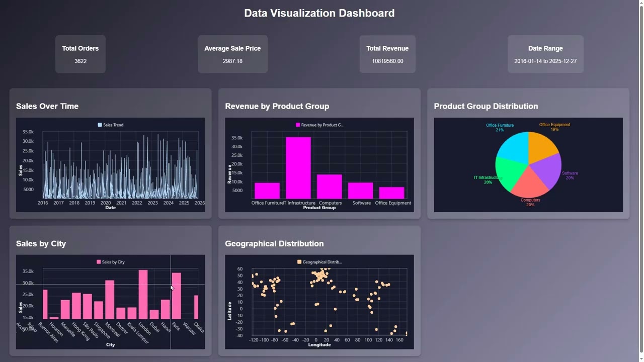This screenshot has height=362, width=644.
Task: Click the Product Group axis title
Action: [319, 208]
